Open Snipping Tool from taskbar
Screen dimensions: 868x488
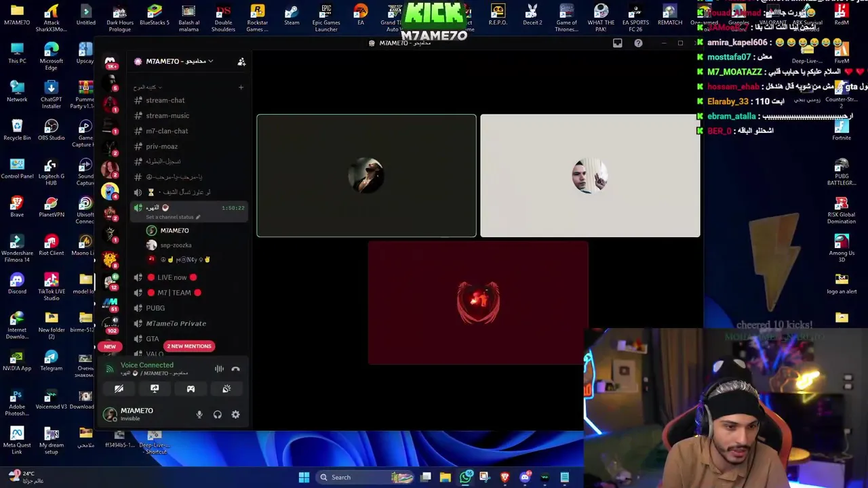484,477
